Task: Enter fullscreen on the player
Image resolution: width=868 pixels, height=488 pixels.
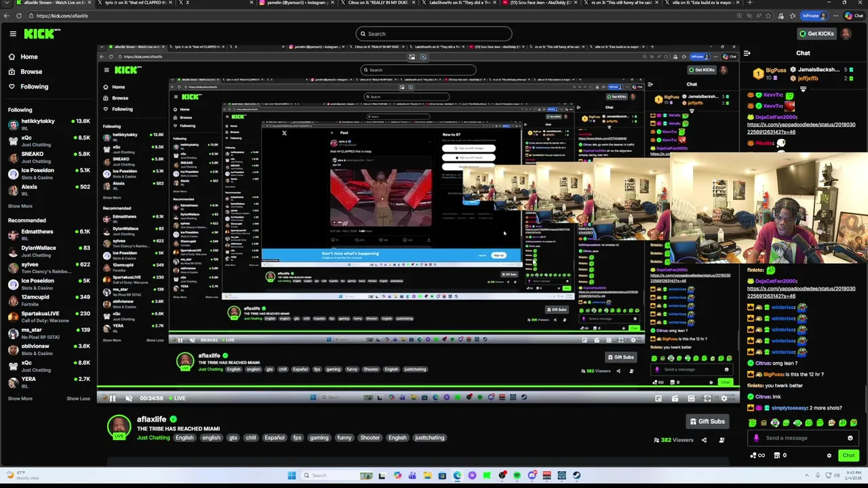Action: pyautogui.click(x=707, y=399)
